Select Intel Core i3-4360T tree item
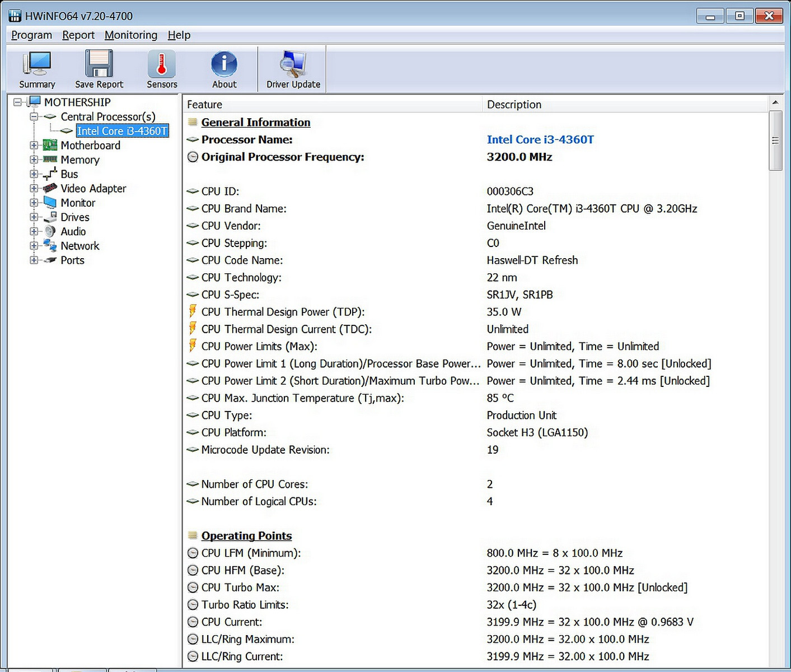The height and width of the screenshot is (672, 791). click(x=122, y=131)
